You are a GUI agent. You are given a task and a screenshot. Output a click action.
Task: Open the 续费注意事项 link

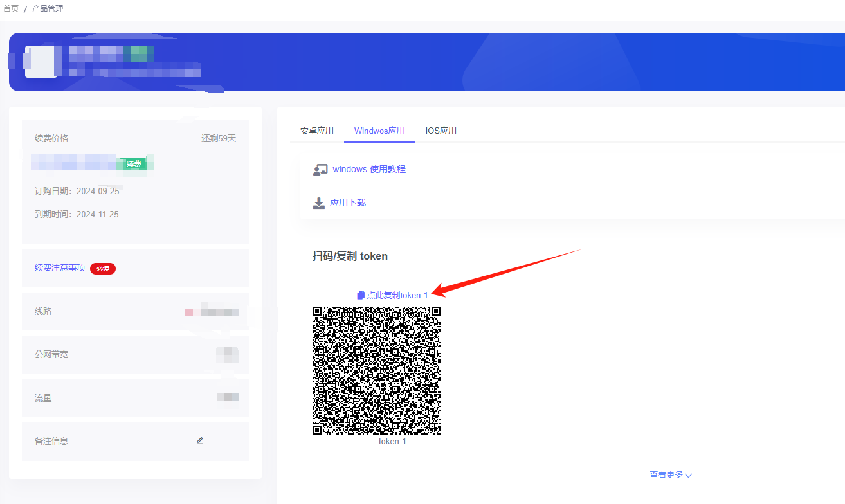pyautogui.click(x=60, y=267)
